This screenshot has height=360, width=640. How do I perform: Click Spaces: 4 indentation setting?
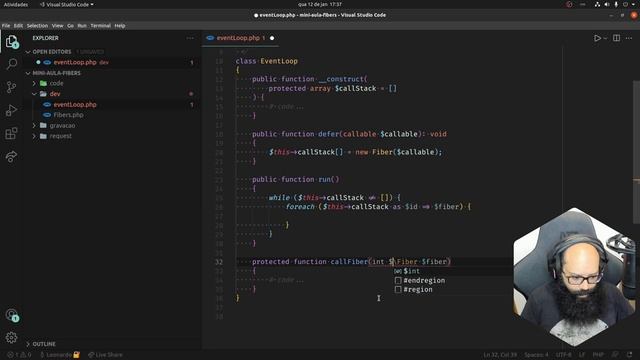tap(536, 355)
